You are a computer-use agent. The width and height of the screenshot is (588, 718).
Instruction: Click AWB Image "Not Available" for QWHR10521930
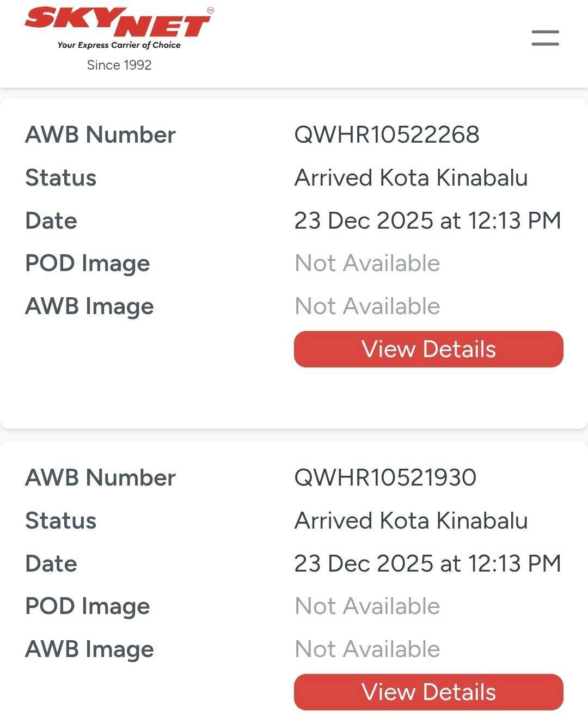367,649
